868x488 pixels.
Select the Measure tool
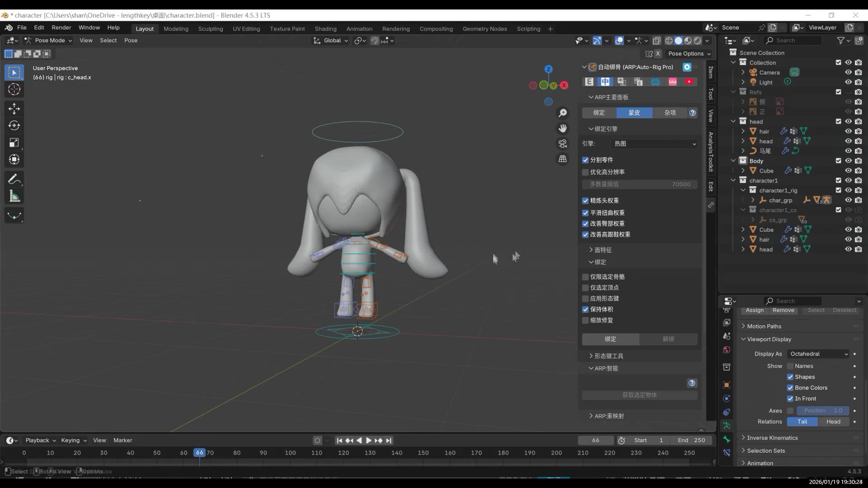pos(14,197)
